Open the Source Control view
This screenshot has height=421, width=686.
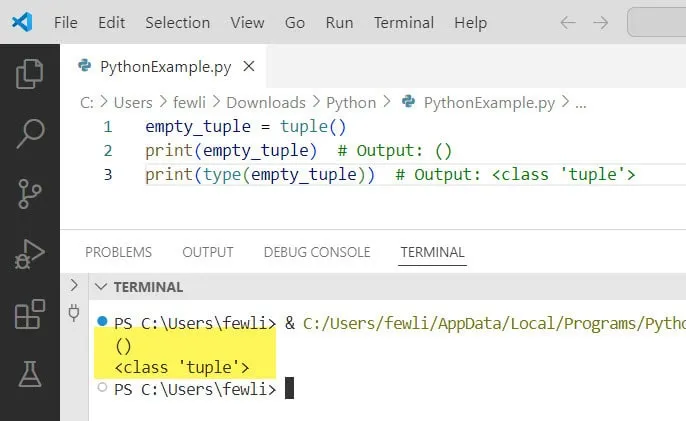tap(30, 193)
